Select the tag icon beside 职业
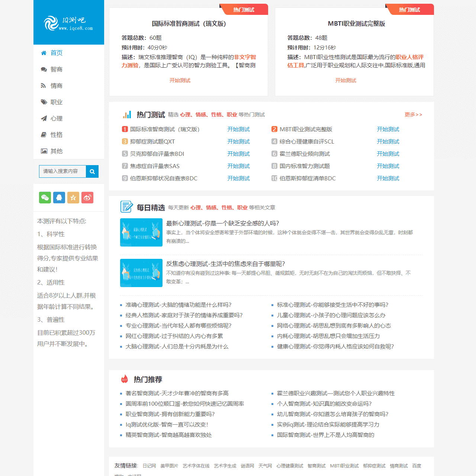Image resolution: width=476 pixels, height=476 pixels. pos(44,102)
